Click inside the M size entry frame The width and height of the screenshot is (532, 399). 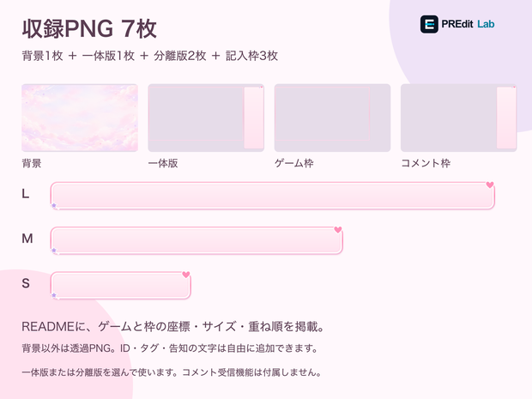point(196,240)
